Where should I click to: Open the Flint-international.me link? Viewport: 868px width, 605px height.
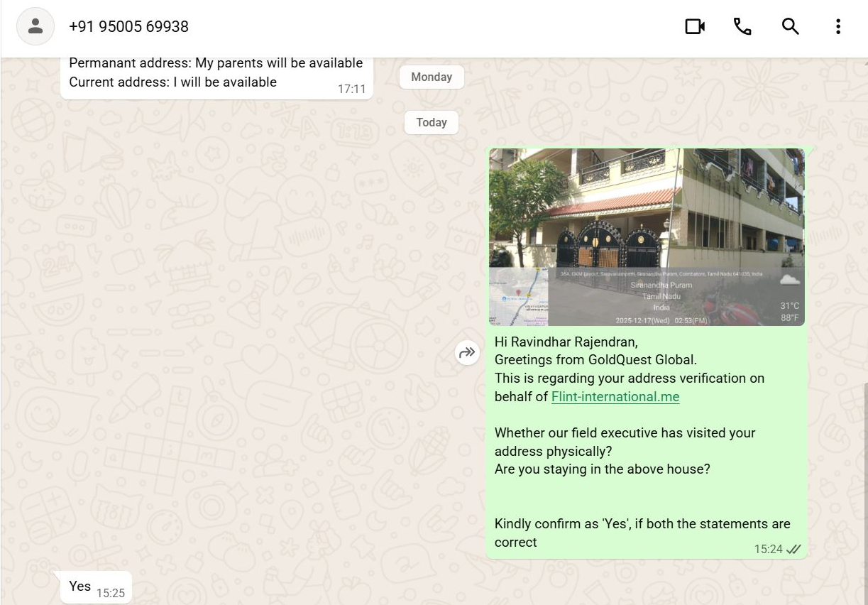pyautogui.click(x=615, y=397)
